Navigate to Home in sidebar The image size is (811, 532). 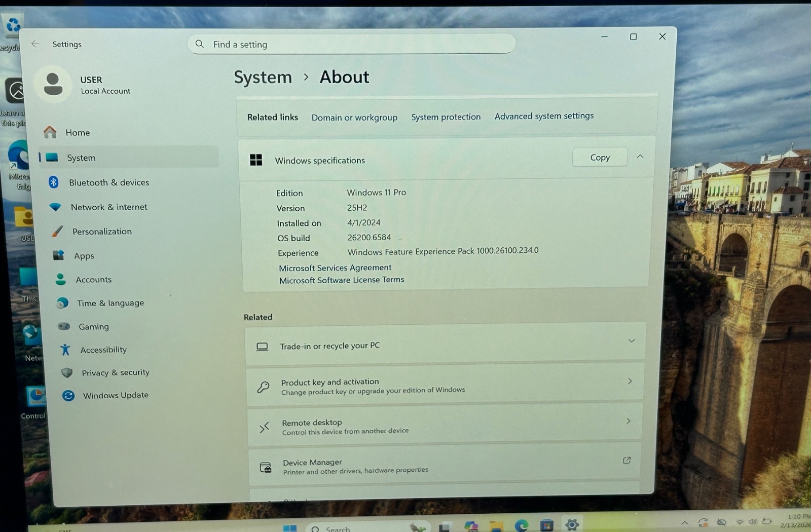point(78,132)
